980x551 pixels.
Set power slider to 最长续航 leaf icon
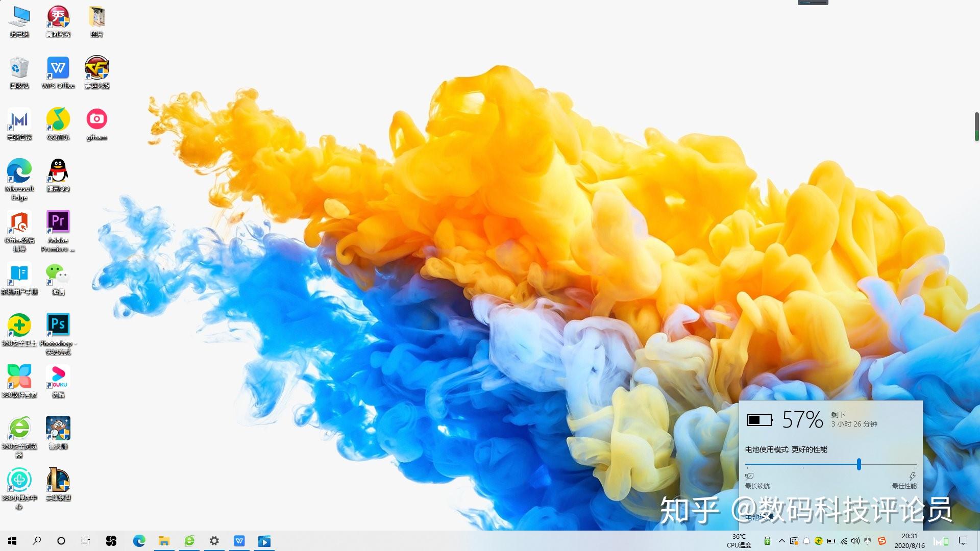tap(749, 476)
